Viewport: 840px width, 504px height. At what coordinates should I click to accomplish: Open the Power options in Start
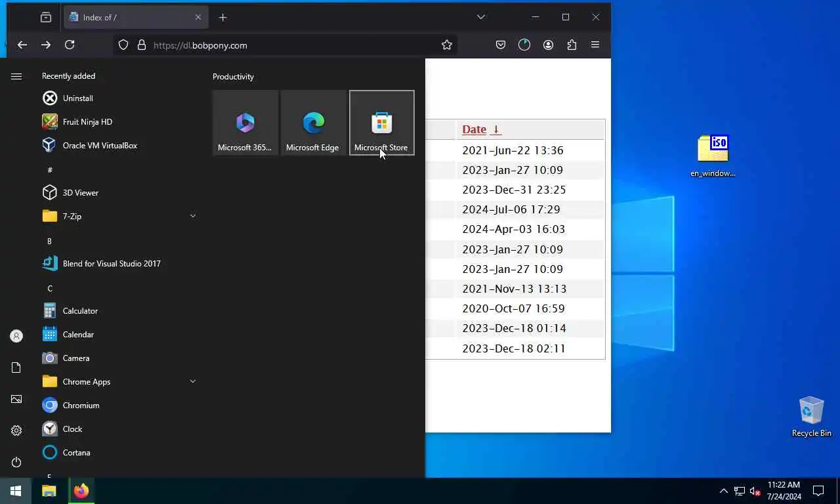[16, 462]
